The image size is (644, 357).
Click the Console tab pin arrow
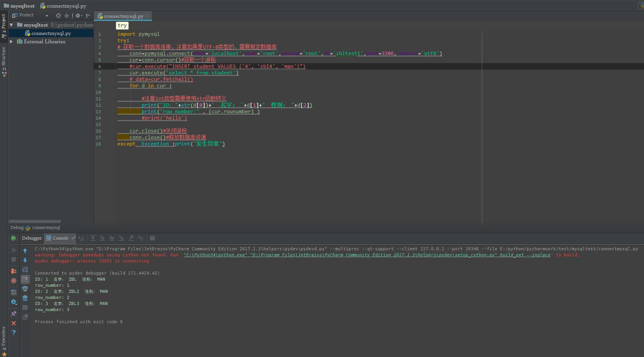73,238
